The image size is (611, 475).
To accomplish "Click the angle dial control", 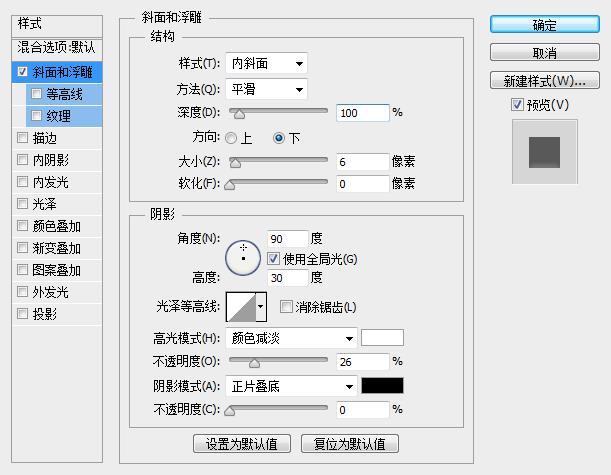I will pyautogui.click(x=243, y=258).
